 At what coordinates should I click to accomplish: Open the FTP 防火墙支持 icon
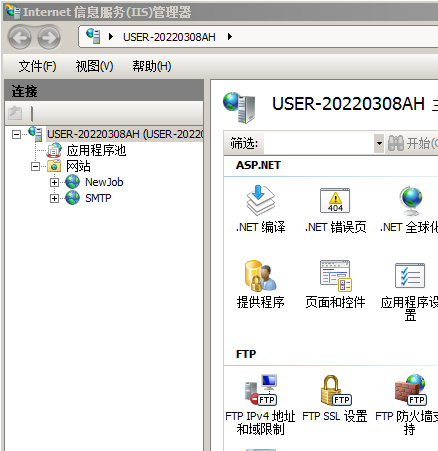pos(411,390)
